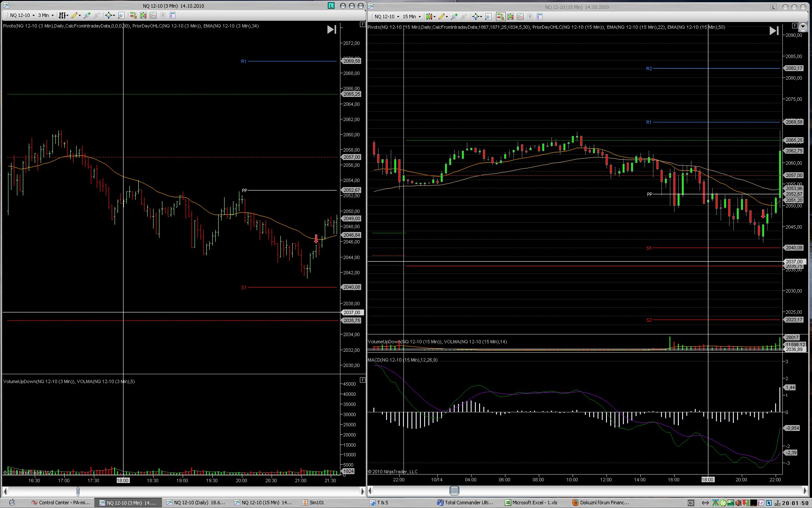This screenshot has height=508, width=812.
Task: Open zoom in tool on 3 Min chart
Action: pos(87,15)
